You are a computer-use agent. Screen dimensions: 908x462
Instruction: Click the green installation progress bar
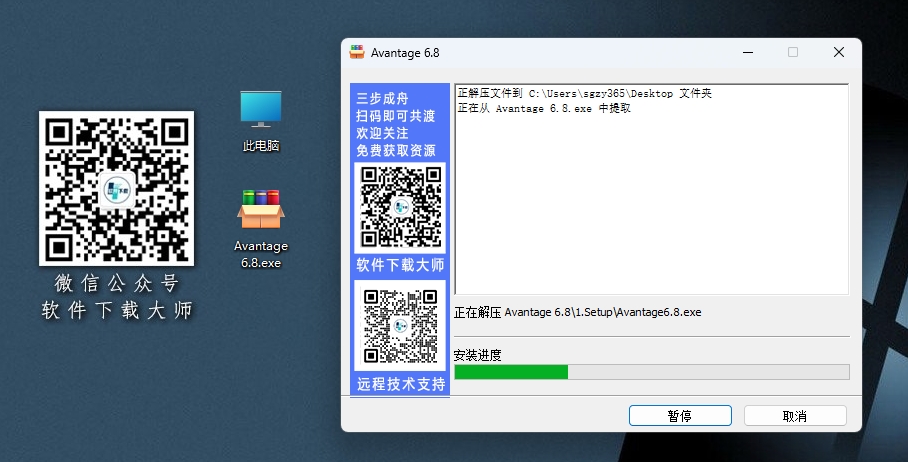(x=651, y=372)
